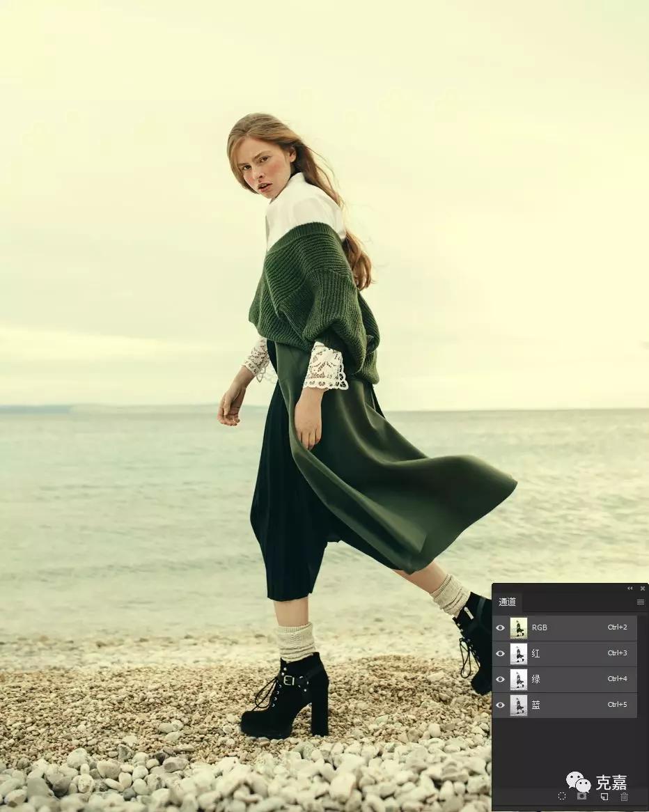
Task: Click the 绿 channel thumbnail
Action: click(519, 679)
